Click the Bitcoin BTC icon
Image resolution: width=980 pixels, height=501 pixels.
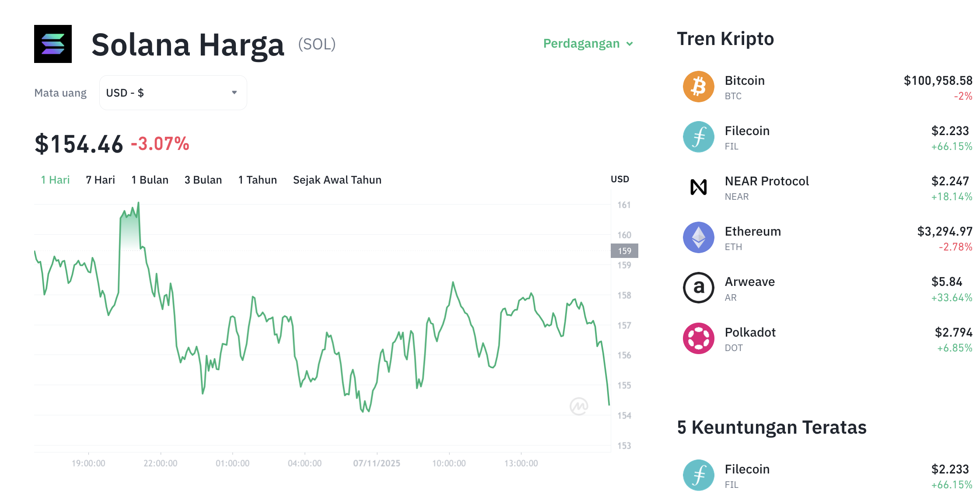pos(699,87)
